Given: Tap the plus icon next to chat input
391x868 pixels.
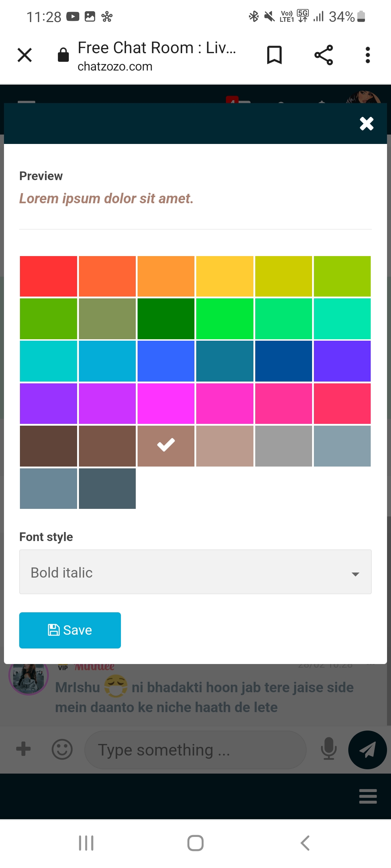Looking at the screenshot, I should tap(23, 749).
